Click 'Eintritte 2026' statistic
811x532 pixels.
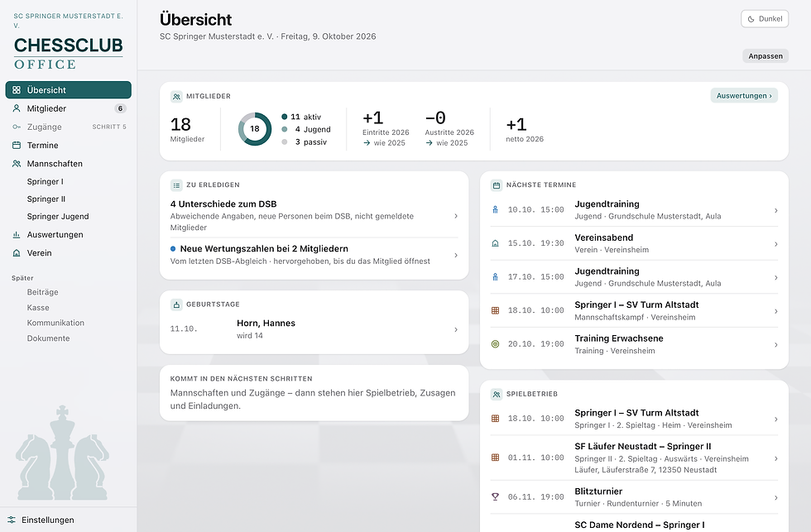click(x=386, y=128)
